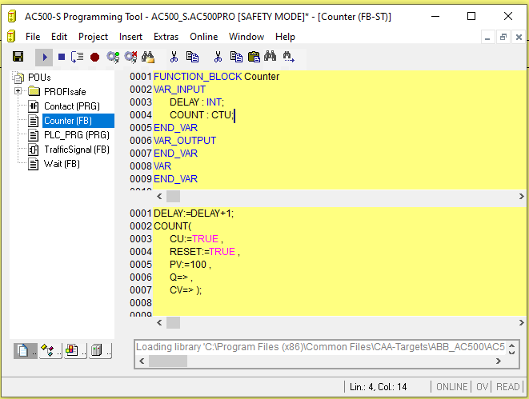
Task: Click the Stop toolbar button
Action: 61,57
